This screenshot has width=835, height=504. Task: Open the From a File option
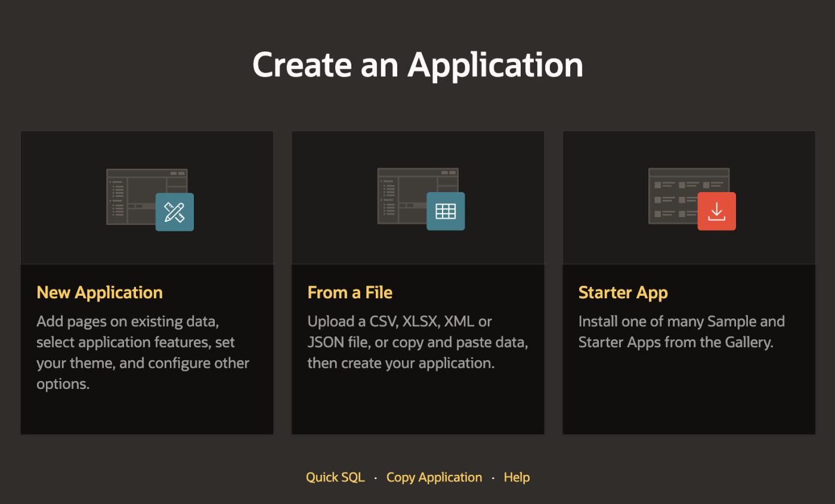[350, 292]
